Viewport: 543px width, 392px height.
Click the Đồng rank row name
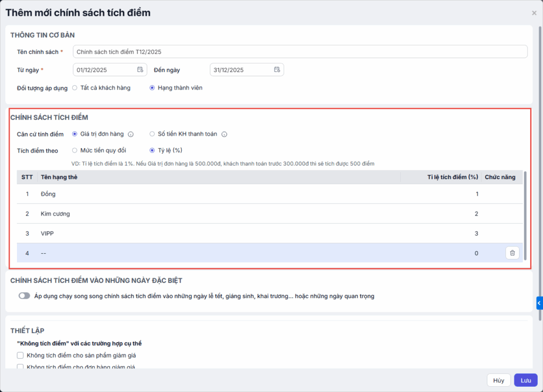coord(48,194)
